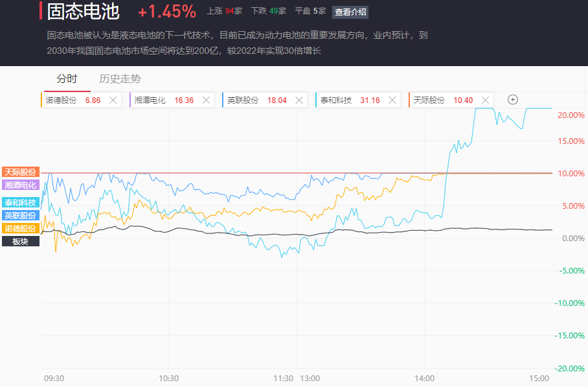
Task: Toggle the 湘潭电化 legend label
Action: 21,185
